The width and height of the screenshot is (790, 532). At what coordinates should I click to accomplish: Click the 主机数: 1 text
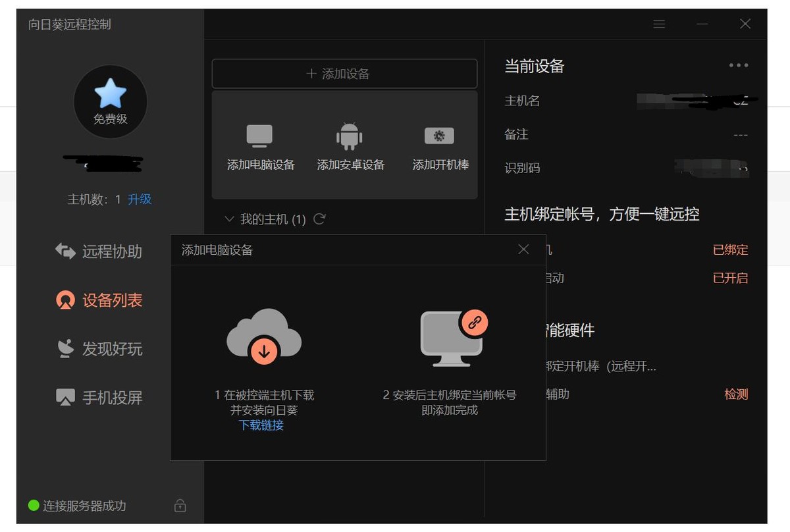click(94, 199)
